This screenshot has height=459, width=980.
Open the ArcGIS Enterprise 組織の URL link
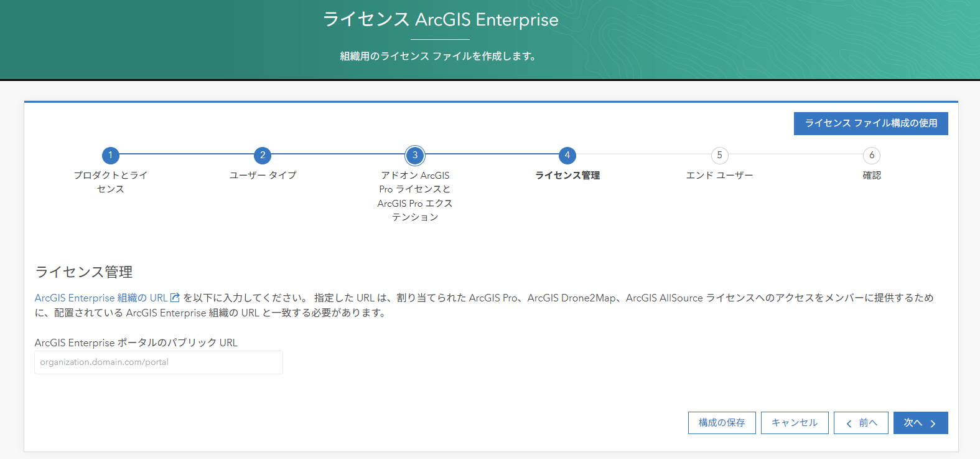101,298
